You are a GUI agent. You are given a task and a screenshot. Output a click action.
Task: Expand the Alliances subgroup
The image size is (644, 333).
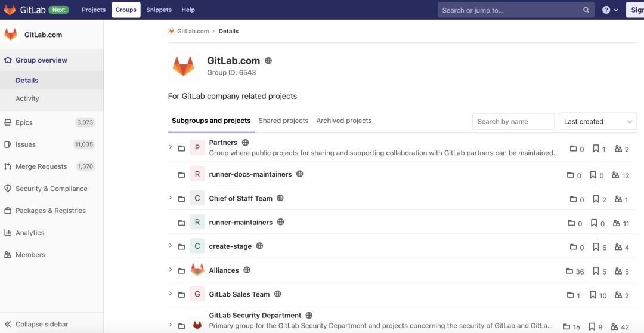click(x=171, y=269)
